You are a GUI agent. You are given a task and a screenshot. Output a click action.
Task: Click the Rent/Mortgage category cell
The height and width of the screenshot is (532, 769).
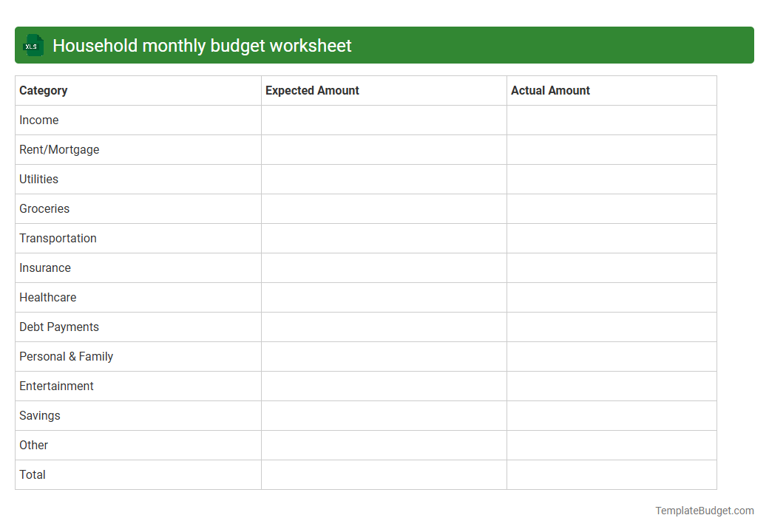(x=59, y=149)
